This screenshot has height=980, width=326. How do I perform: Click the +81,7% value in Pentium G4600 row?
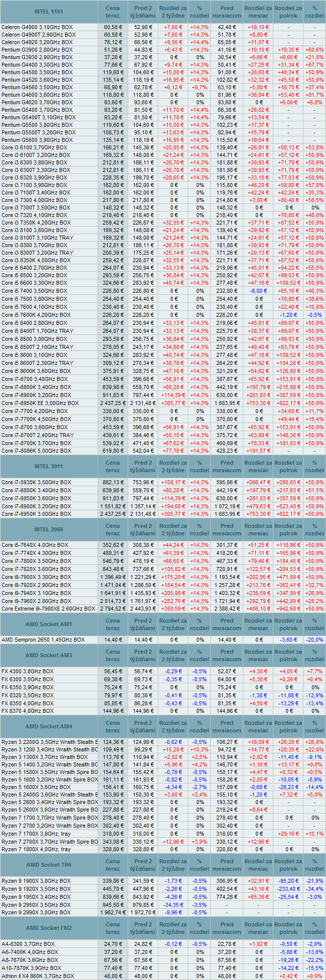tap(314, 95)
